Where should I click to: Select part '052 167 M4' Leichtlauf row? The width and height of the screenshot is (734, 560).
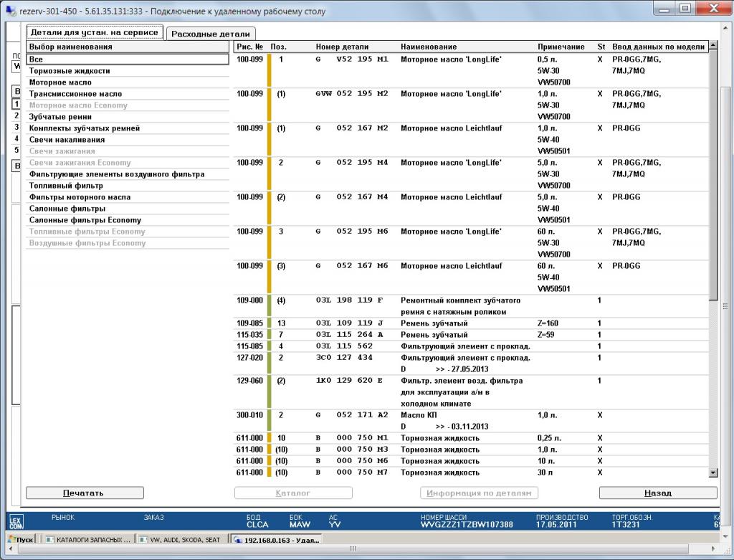(x=471, y=209)
